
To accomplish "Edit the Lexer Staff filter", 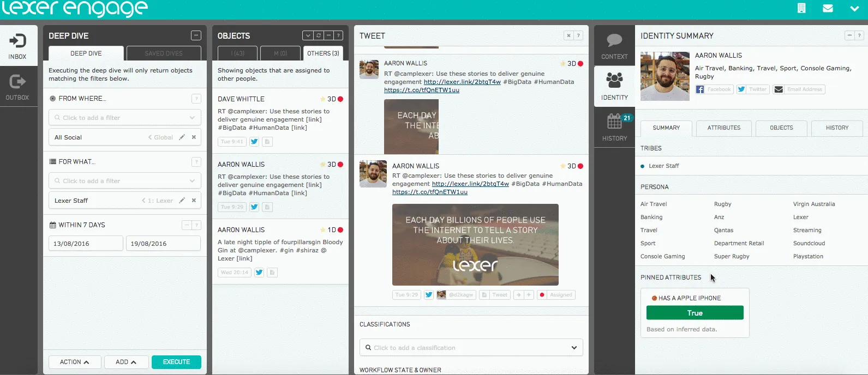I will tap(182, 201).
